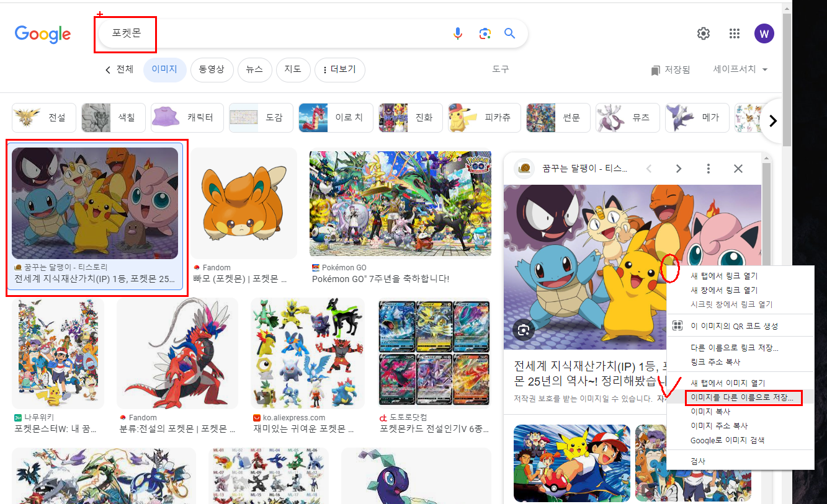This screenshot has width=827, height=504.
Task: Click Lens icon on preview image
Action: pyautogui.click(x=524, y=330)
